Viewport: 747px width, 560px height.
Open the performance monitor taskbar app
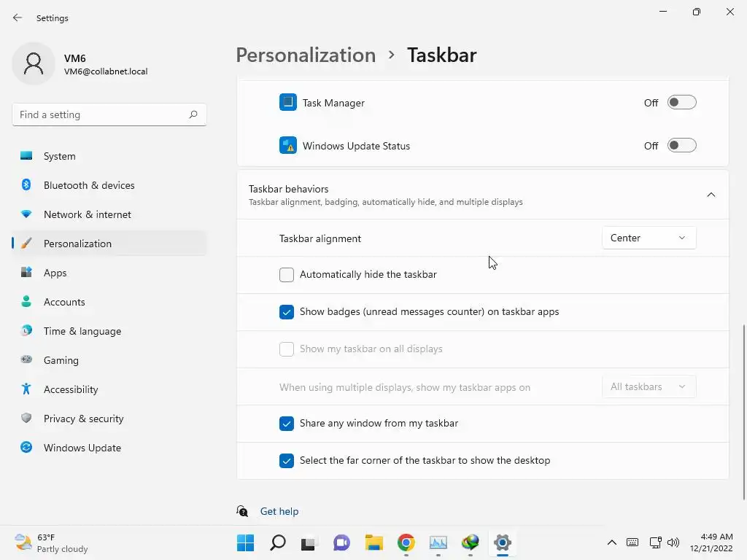coord(438,542)
